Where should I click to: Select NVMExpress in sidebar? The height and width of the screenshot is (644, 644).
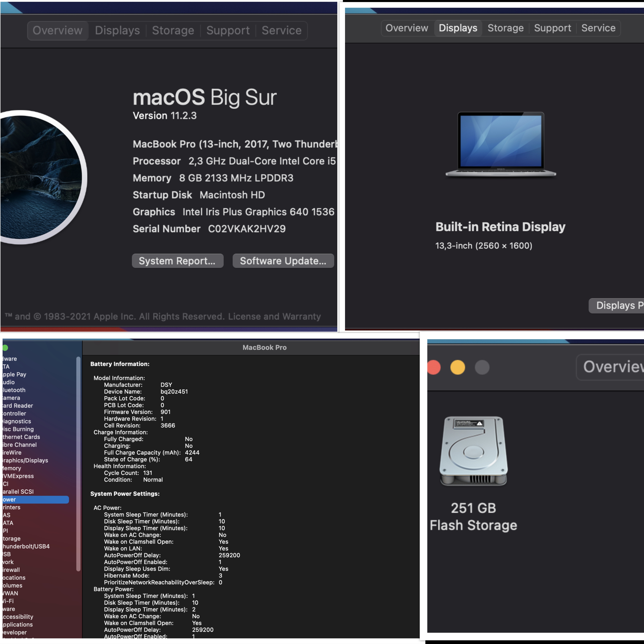(18, 476)
